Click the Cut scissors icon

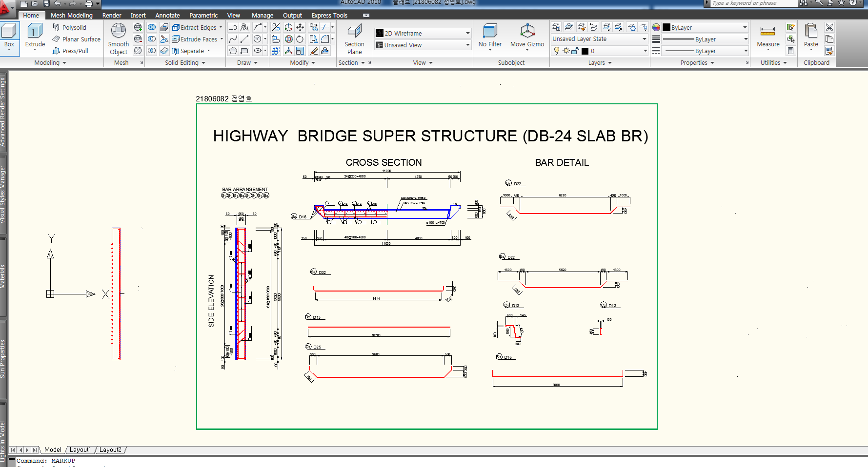(x=829, y=27)
